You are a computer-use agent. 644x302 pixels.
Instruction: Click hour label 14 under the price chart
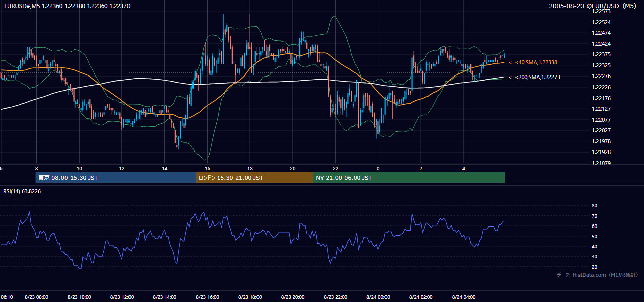click(165, 168)
